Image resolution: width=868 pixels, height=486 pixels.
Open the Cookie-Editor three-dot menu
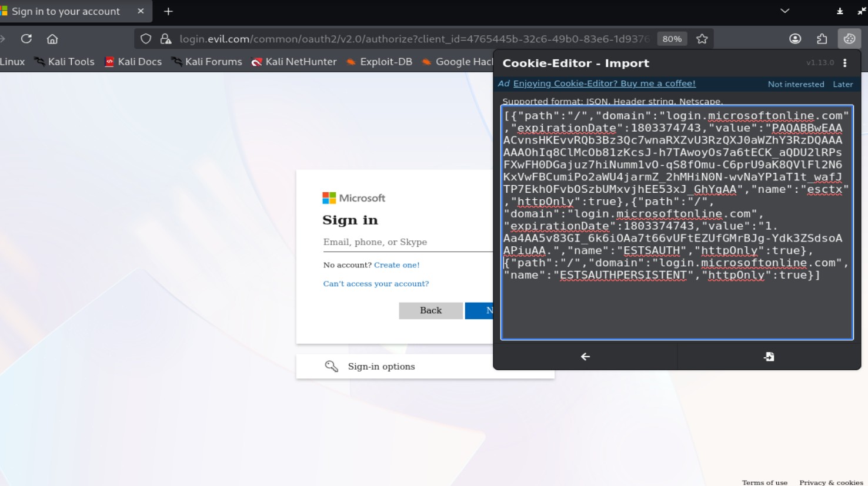pos(845,63)
